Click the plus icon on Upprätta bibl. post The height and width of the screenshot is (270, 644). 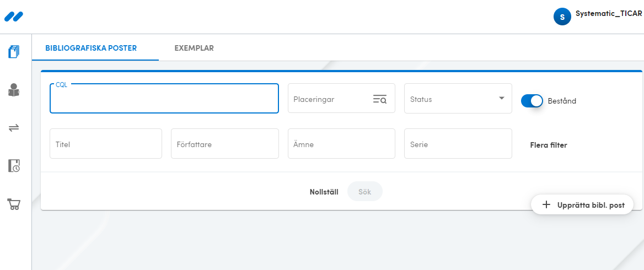point(546,205)
